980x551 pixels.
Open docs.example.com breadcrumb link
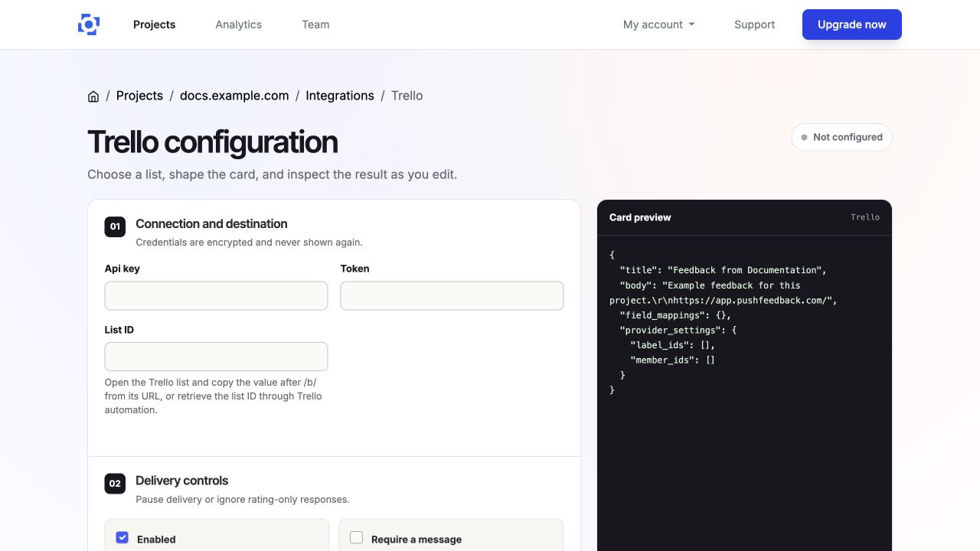pos(234,96)
